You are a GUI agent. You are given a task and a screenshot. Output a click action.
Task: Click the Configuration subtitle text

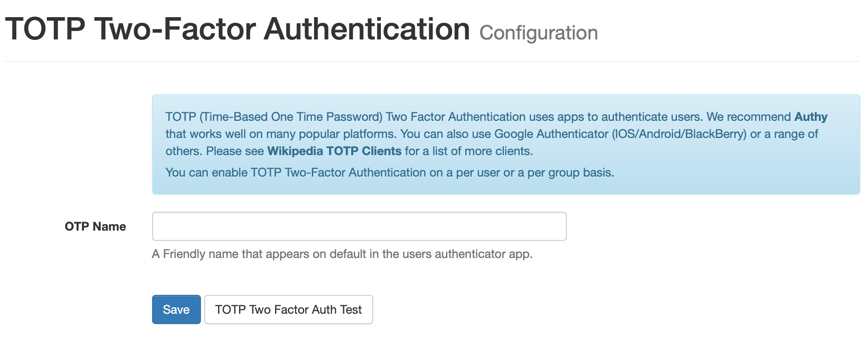[539, 32]
